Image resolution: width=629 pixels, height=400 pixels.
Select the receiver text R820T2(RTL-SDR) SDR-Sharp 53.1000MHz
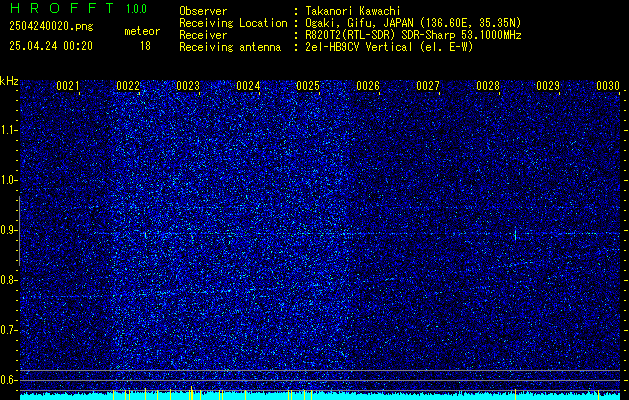413,35
